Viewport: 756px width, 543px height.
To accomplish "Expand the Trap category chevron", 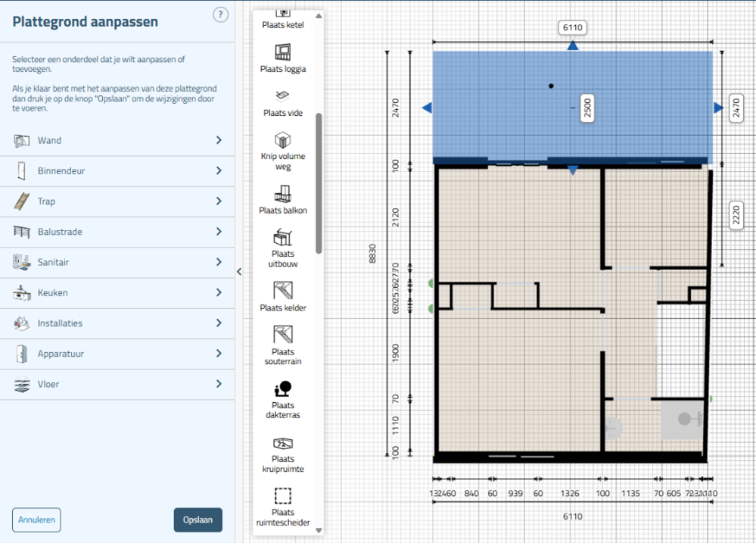I will 219,201.
